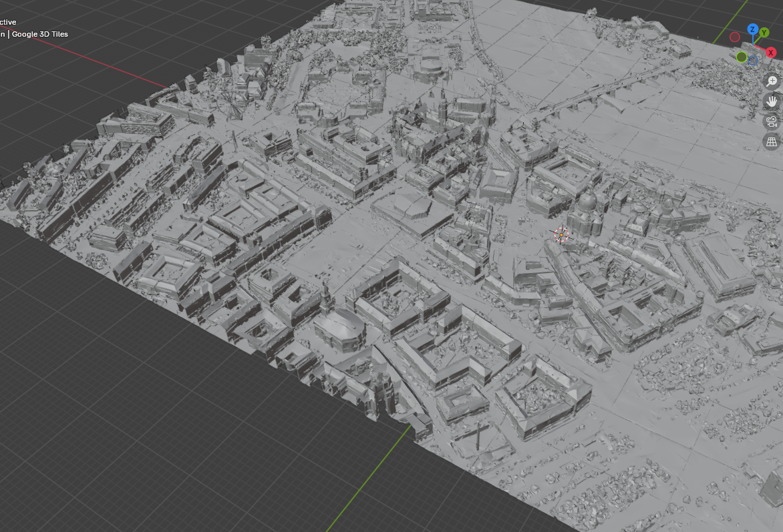The width and height of the screenshot is (783, 532).
Task: Snap view to negative X axis circle
Action: 735,37
